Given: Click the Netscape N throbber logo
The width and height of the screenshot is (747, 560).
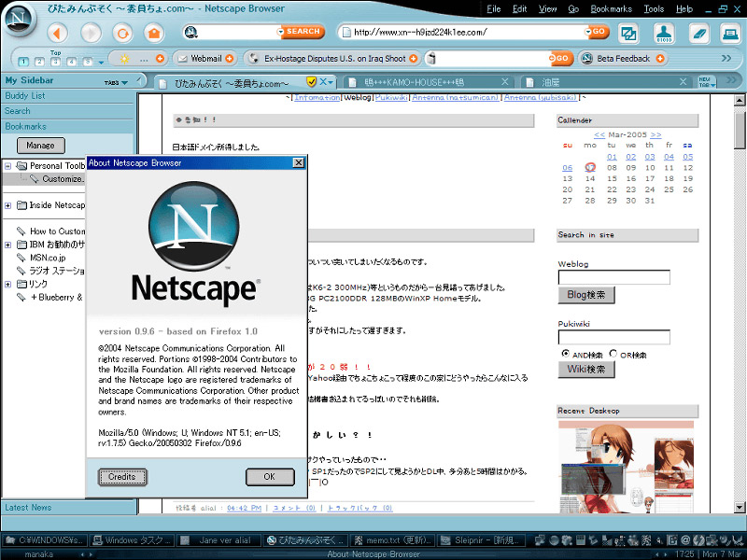Looking at the screenshot, I should coord(19,19).
